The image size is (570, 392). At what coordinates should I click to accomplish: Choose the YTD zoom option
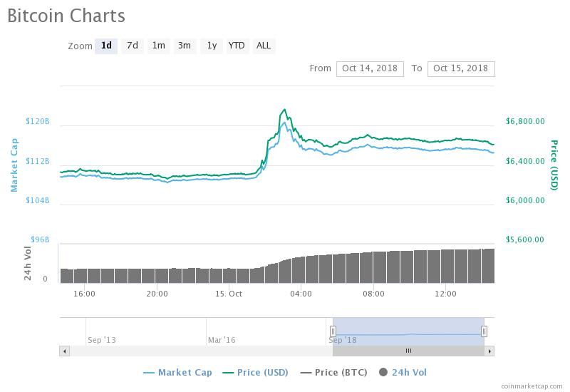click(237, 46)
